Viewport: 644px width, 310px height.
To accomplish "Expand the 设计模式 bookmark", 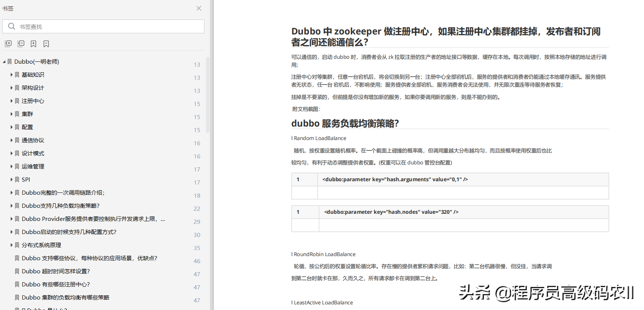I will [x=12, y=154].
